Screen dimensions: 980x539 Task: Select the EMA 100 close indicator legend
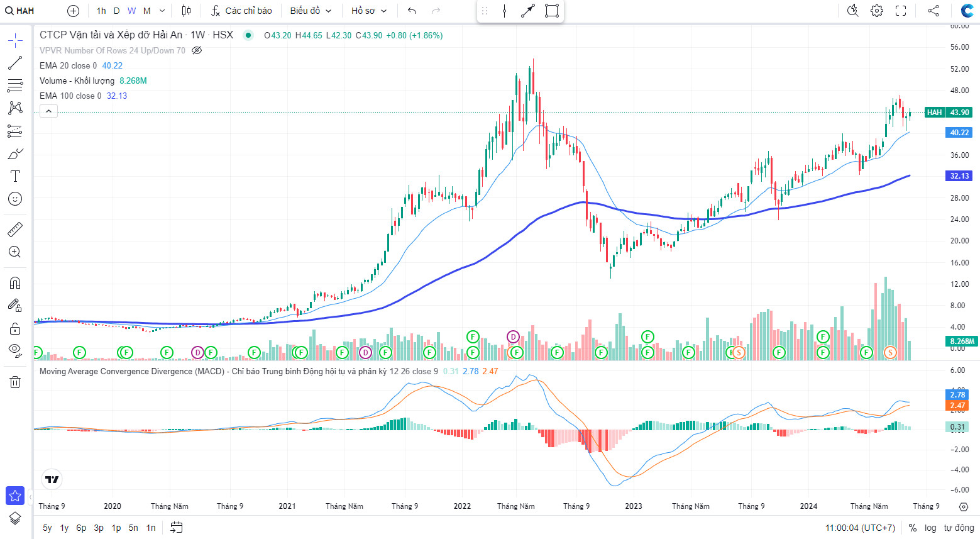(x=70, y=96)
